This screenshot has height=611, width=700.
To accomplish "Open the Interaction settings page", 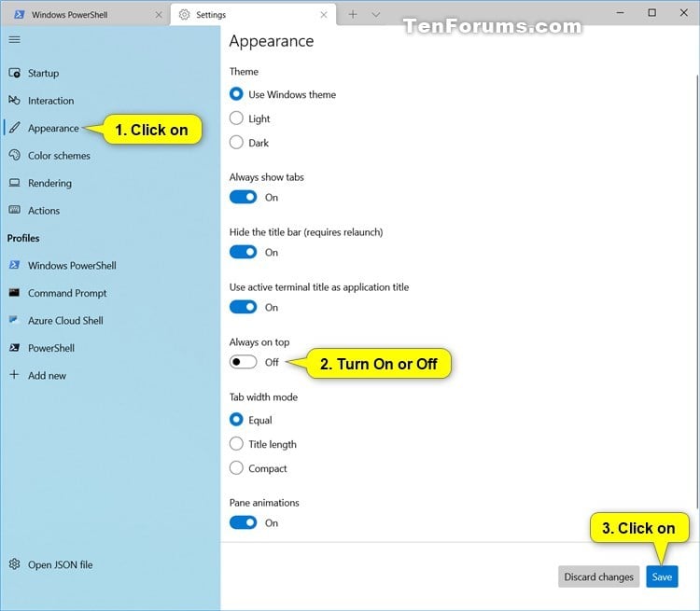I will [111, 101].
